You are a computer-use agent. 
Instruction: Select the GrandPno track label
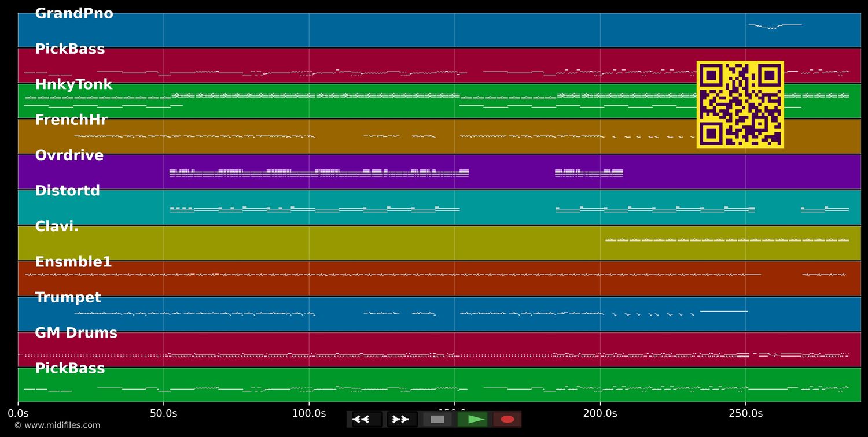[x=74, y=14]
